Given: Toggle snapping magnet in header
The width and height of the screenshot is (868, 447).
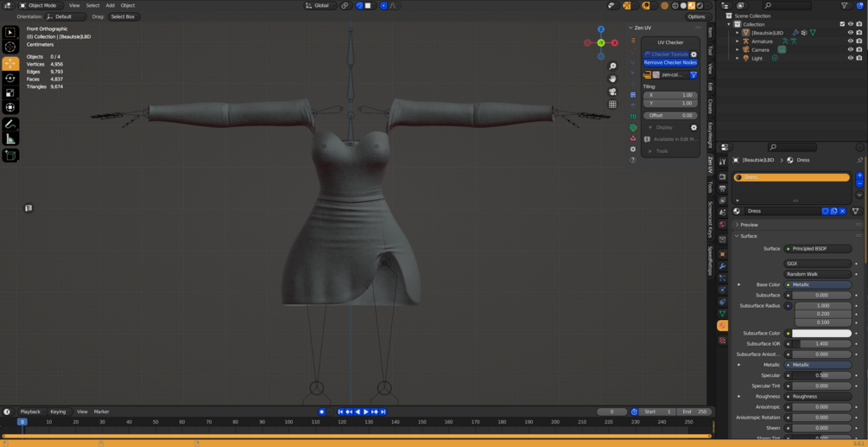Looking at the screenshot, I should pos(359,5).
